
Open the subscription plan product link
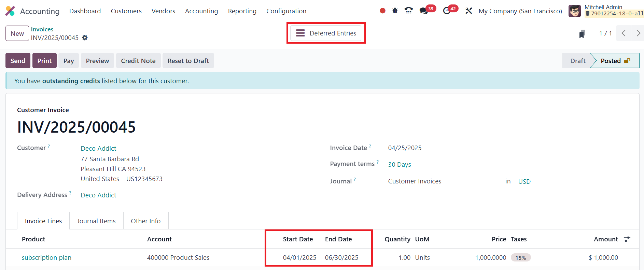(x=46, y=257)
